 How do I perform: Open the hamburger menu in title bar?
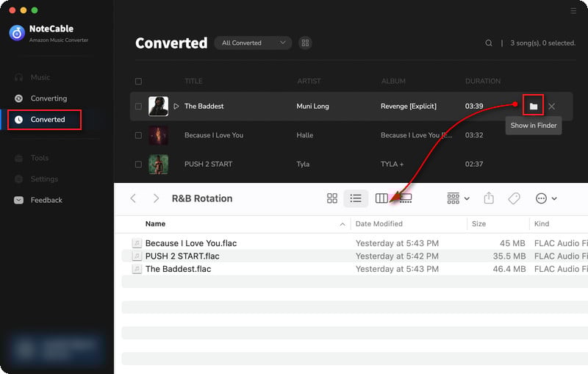573,11
